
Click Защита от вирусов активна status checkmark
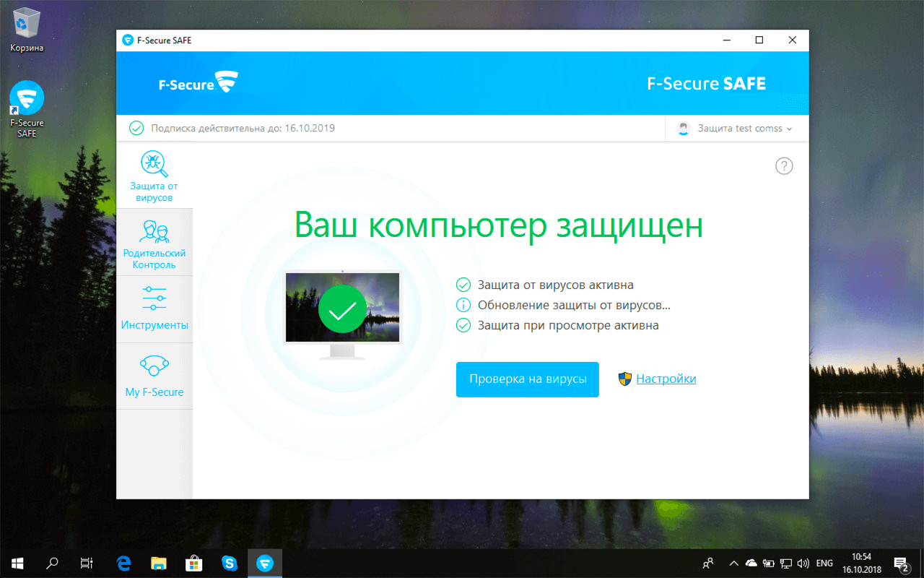tap(463, 285)
